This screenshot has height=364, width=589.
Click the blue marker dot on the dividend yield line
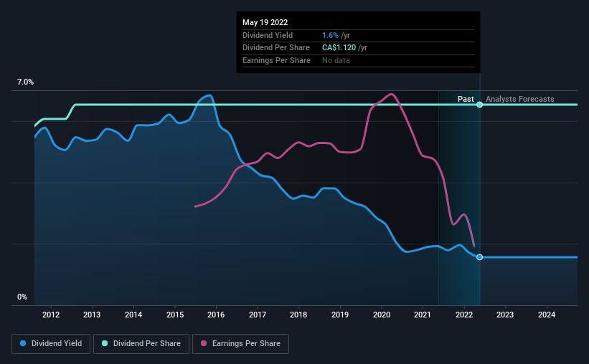click(x=480, y=257)
